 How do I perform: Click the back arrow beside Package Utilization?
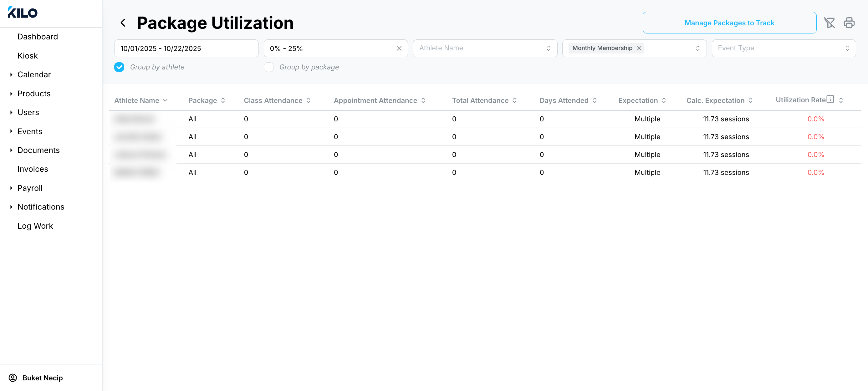click(x=123, y=23)
